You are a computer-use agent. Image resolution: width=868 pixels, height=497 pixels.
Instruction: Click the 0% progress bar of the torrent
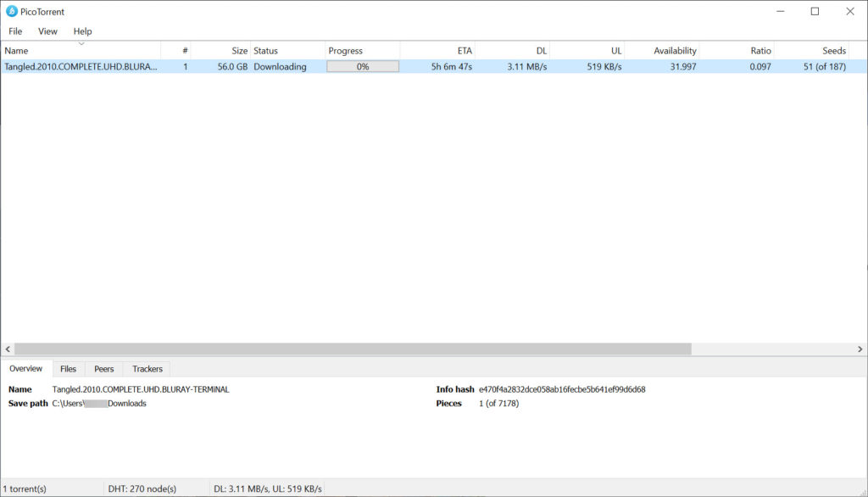(363, 66)
